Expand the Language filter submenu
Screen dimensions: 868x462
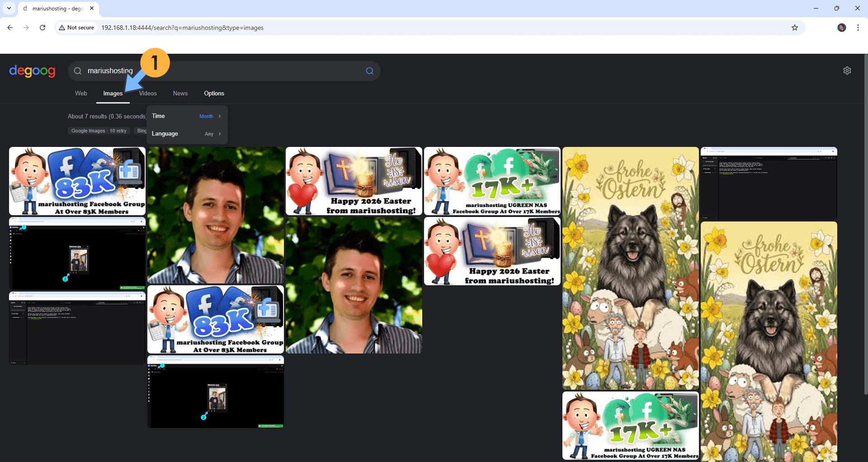click(x=187, y=134)
